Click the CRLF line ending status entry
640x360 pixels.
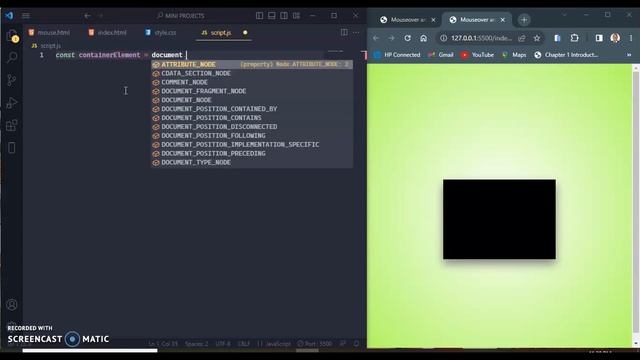[243, 344]
